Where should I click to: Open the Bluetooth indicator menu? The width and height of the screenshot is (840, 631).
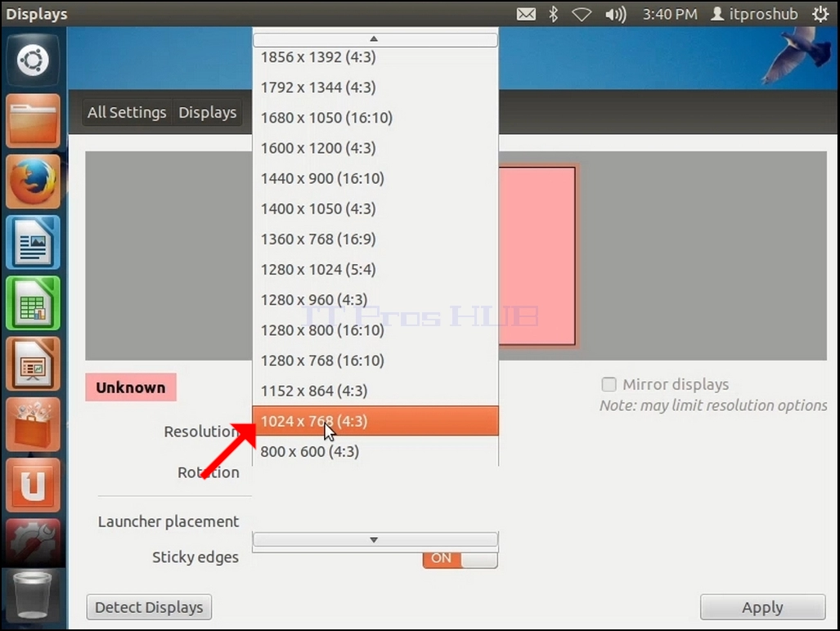pos(554,14)
